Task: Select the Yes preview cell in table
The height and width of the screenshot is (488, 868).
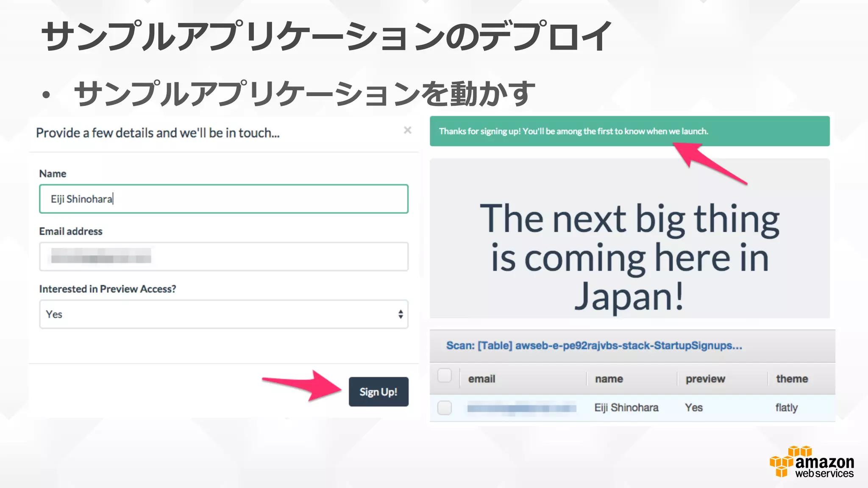Action: 694,408
